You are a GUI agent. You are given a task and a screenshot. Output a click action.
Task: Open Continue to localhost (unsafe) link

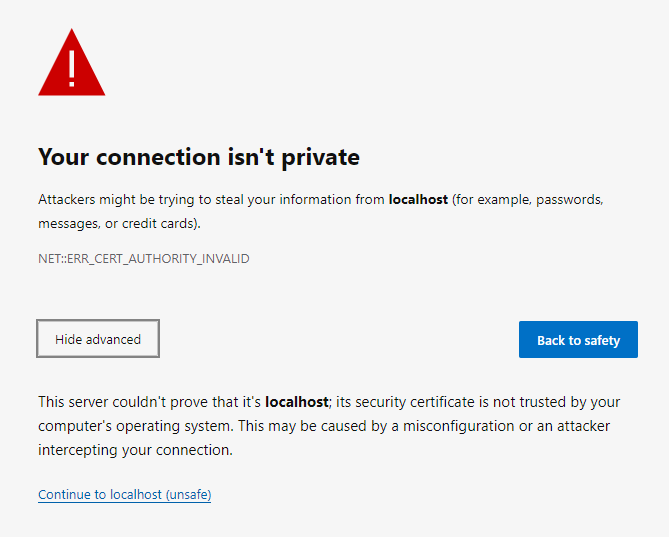(124, 495)
